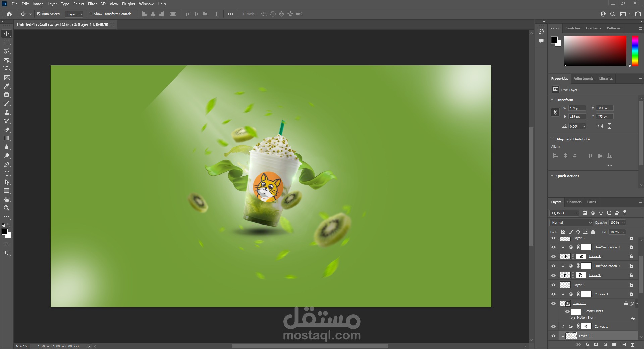
Task: Toggle the Auto-Select checkbox
Action: 39,14
